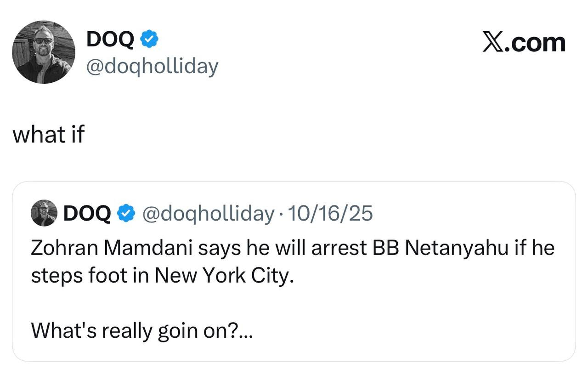Click the X logo glyph in X.com
588x381 pixels.
pyautogui.click(x=494, y=43)
